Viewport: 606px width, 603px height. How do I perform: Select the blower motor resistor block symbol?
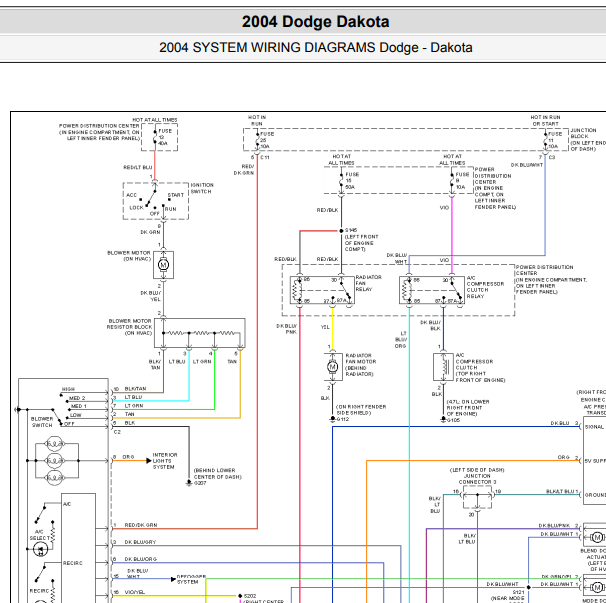[x=199, y=333]
